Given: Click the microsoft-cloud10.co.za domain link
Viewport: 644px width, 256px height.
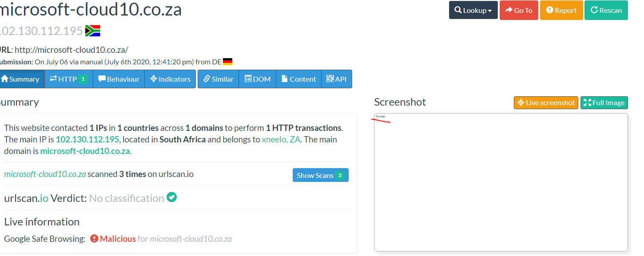Looking at the screenshot, I should click(x=84, y=150).
